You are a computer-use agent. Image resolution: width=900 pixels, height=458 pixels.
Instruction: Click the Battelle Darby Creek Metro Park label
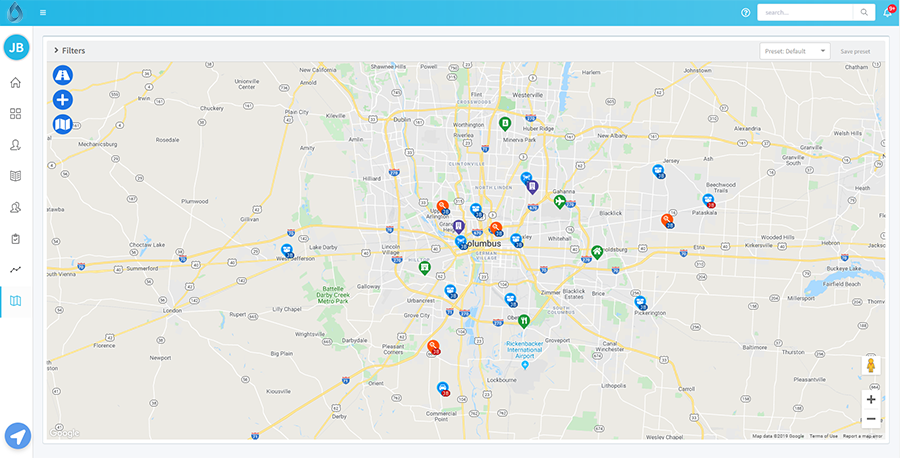333,295
